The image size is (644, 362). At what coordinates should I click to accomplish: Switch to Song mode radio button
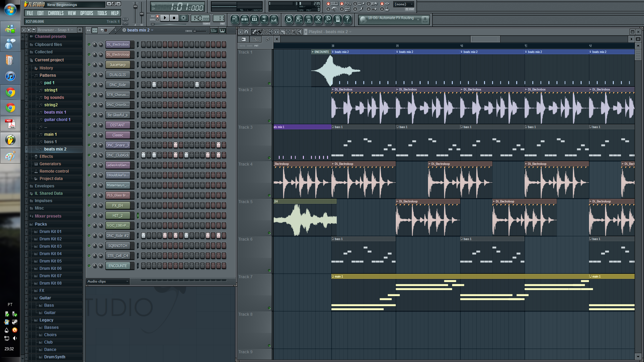point(157,20)
